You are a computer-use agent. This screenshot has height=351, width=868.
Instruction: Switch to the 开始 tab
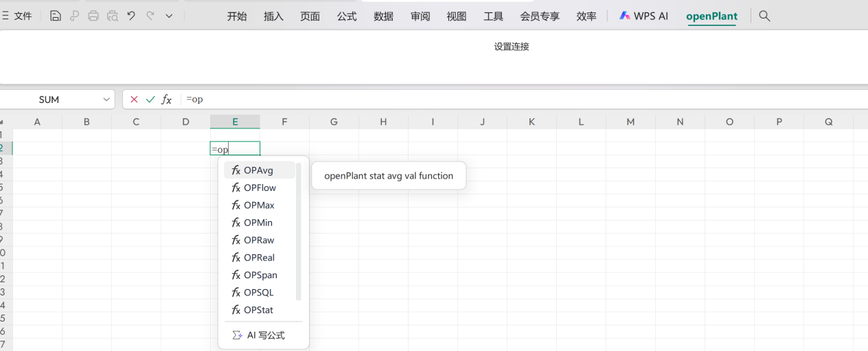click(x=237, y=16)
